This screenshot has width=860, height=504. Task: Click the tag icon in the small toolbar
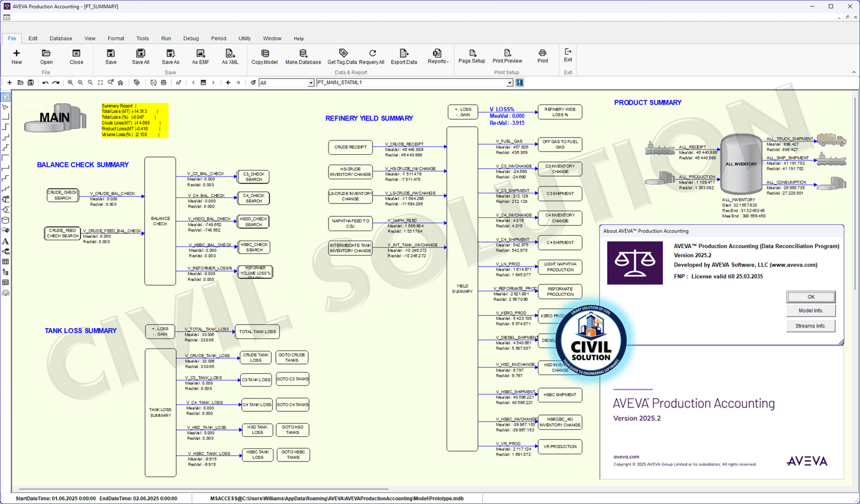[x=136, y=83]
